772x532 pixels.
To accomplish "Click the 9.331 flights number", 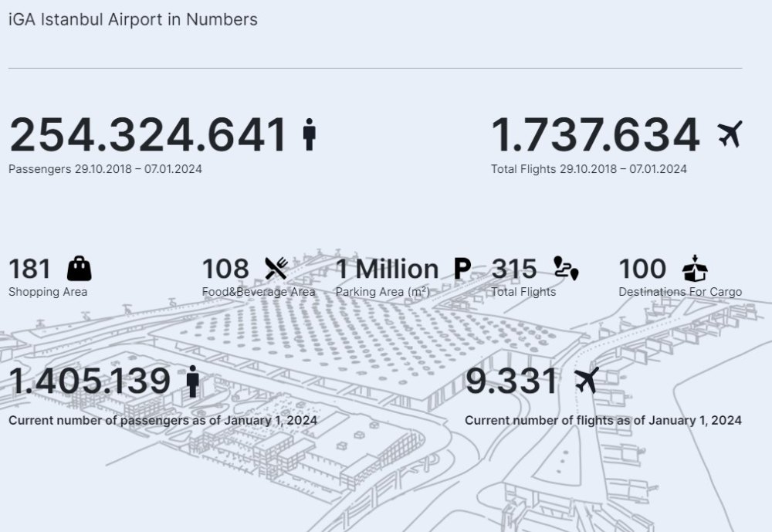I will coord(510,381).
